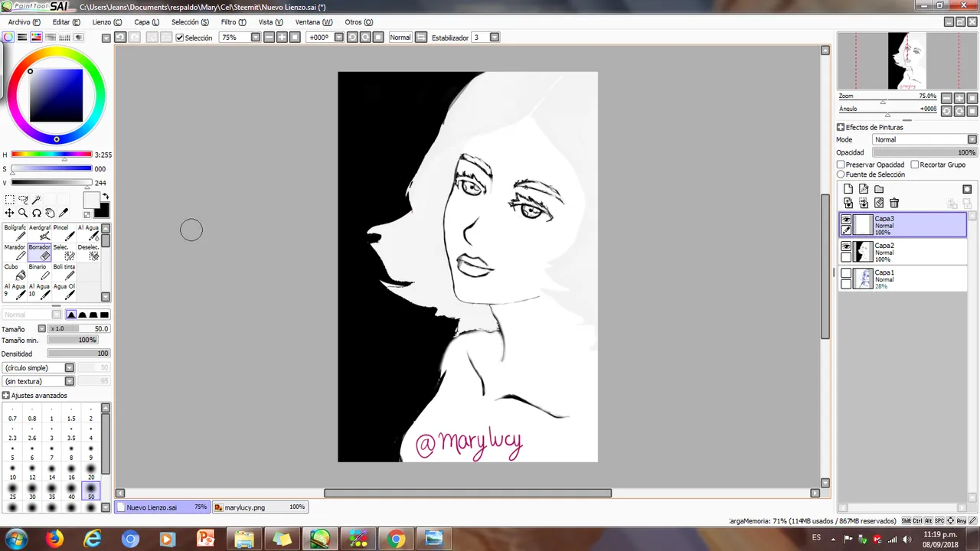980x551 pixels.
Task: Merge layer down with transfer-down icon
Action: pos(848,203)
